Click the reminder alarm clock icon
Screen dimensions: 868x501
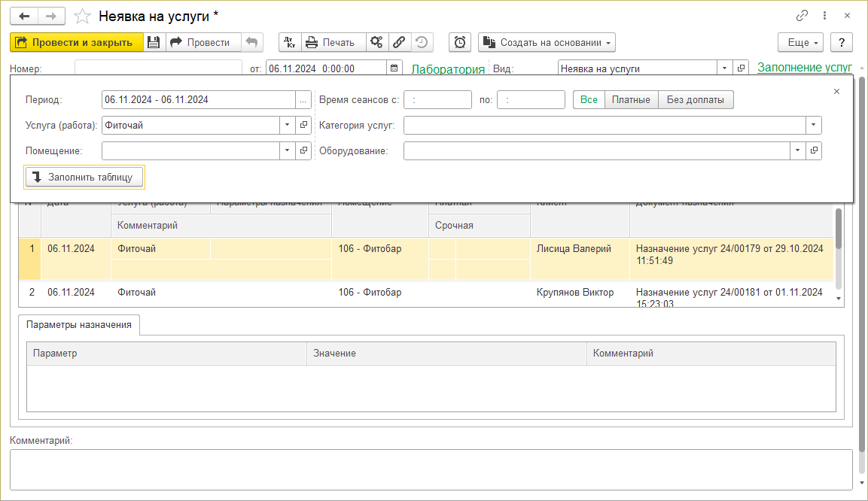coord(460,42)
